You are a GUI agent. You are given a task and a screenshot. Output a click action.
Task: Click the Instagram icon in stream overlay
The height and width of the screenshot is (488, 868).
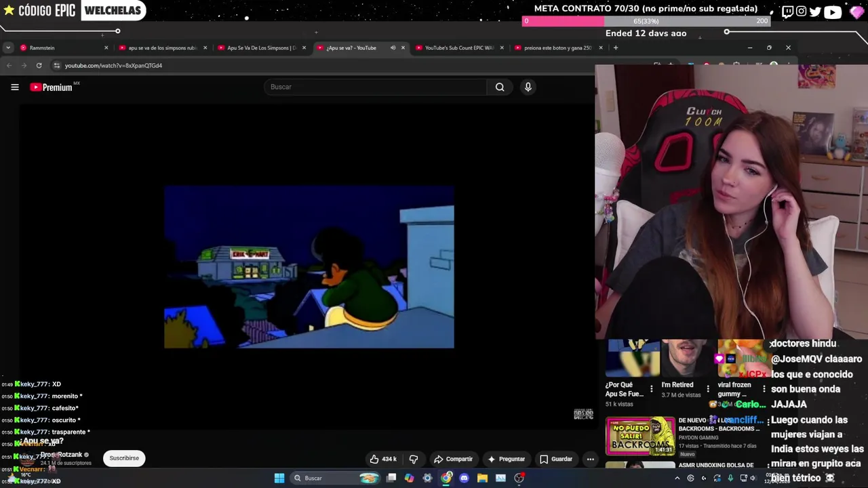coord(801,11)
